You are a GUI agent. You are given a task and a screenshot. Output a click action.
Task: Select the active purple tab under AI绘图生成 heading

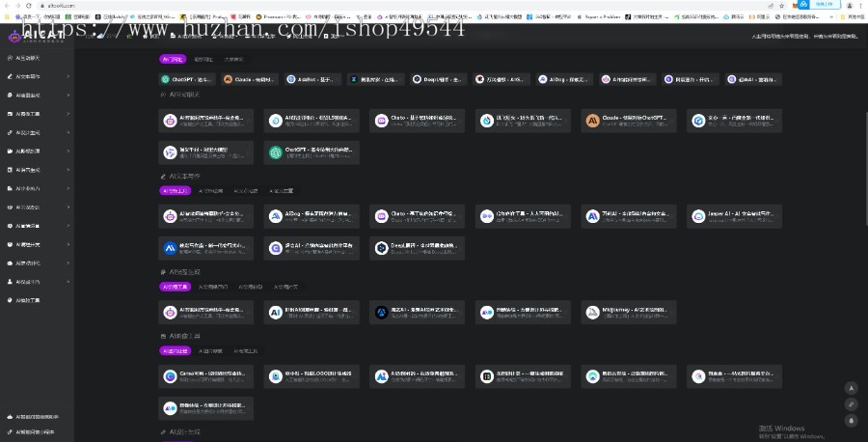point(175,287)
